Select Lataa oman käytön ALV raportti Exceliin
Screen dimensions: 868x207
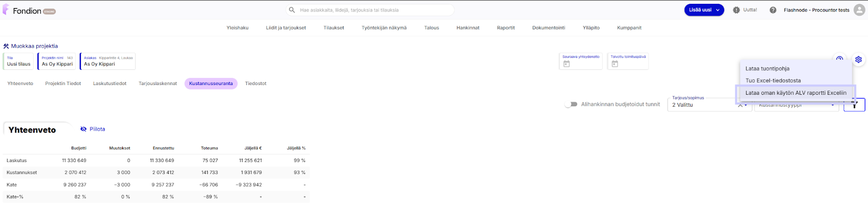796,93
